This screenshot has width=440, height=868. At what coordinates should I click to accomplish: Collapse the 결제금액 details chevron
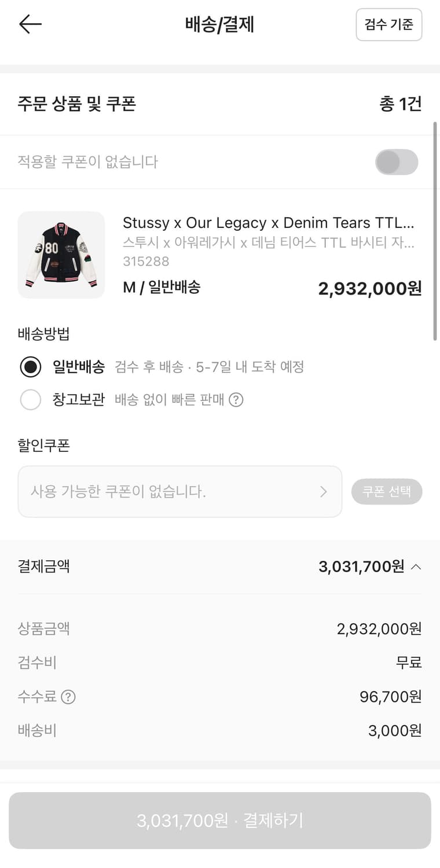click(416, 567)
